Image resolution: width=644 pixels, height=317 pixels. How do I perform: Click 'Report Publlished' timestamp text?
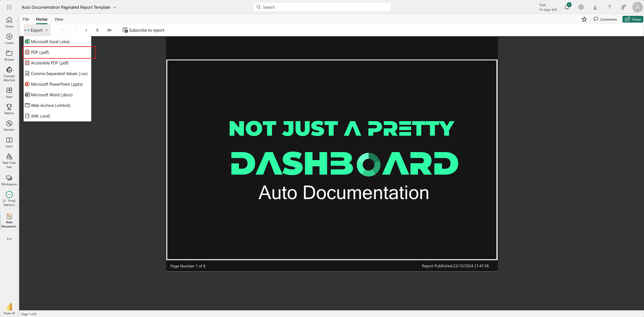(x=455, y=266)
